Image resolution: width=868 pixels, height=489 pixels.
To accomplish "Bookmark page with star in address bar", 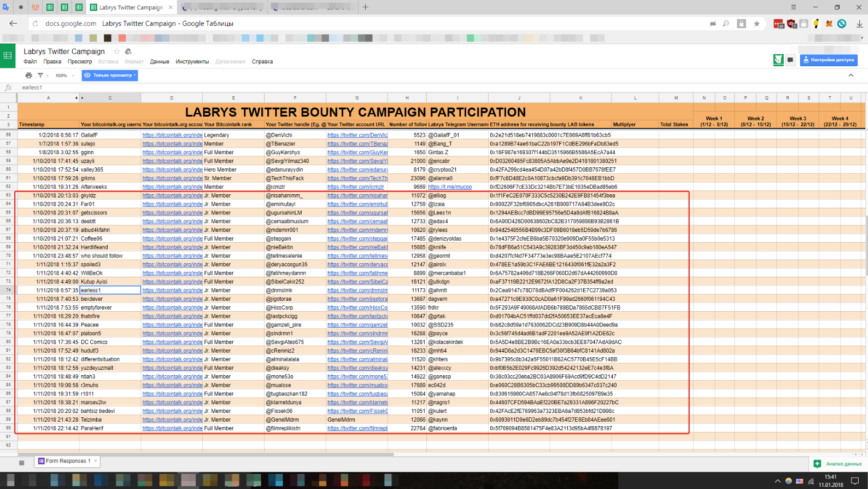I will 756,24.
